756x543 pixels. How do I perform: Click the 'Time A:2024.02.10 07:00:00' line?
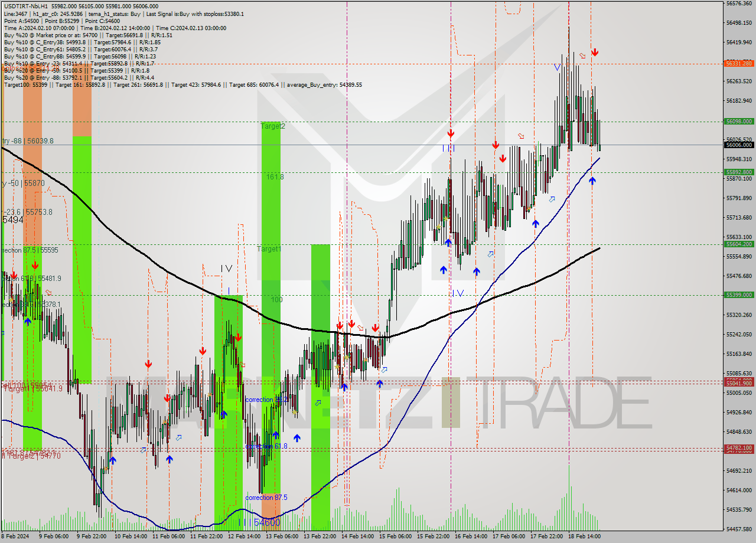coord(39,28)
